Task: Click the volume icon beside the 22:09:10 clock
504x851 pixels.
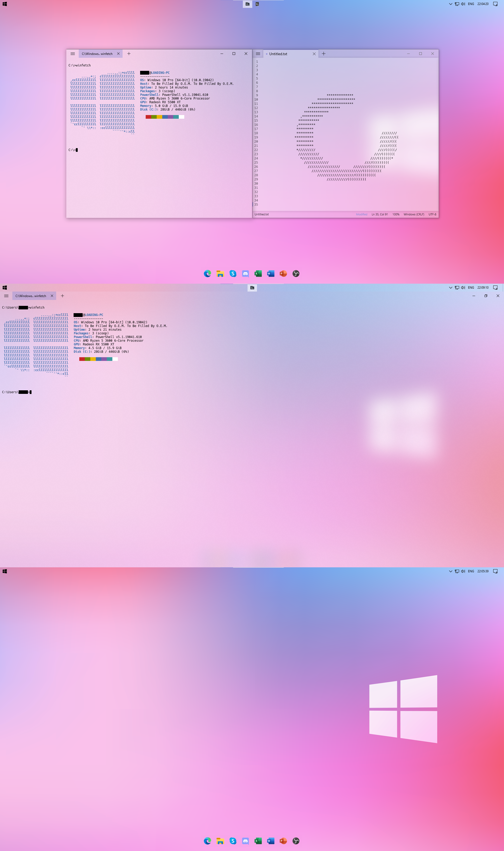Action: pyautogui.click(x=463, y=288)
